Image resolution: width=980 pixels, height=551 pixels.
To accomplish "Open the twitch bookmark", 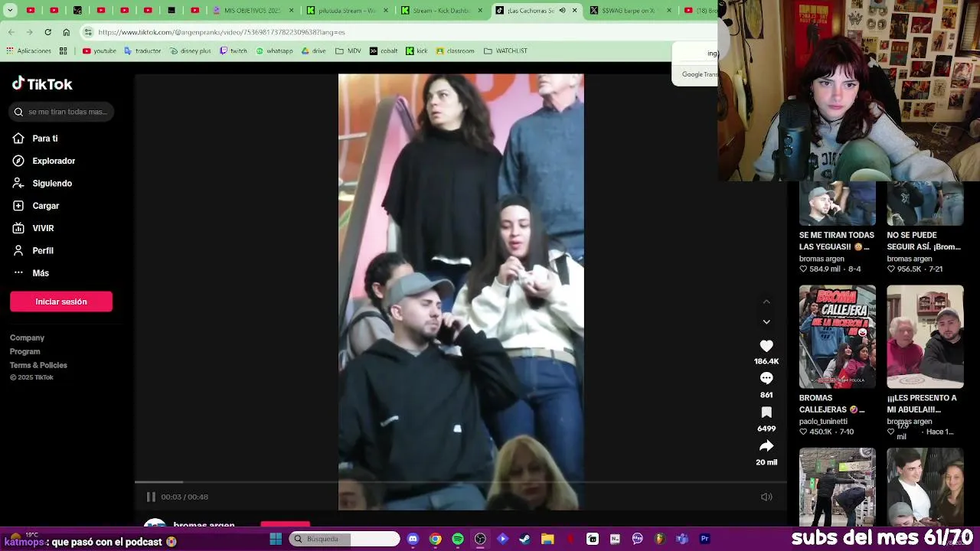I will coord(234,51).
